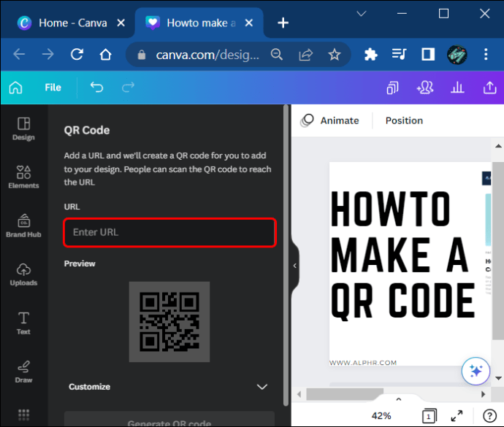Click the Animate circle icon
504x427 pixels.
(x=307, y=120)
